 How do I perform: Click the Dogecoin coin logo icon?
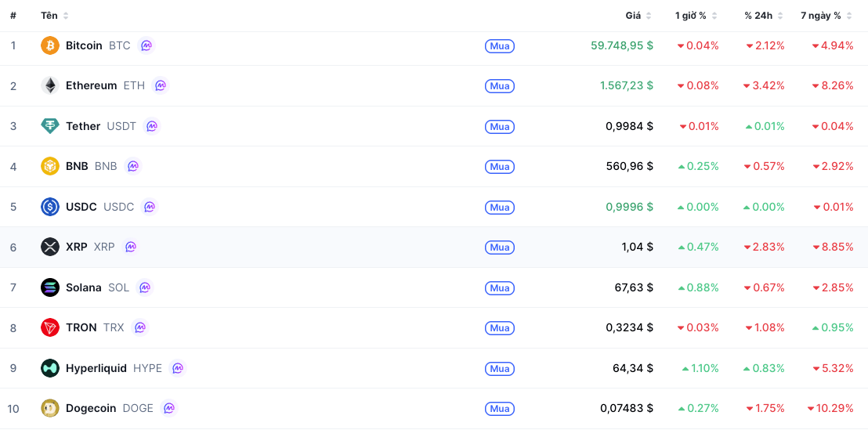coord(50,408)
